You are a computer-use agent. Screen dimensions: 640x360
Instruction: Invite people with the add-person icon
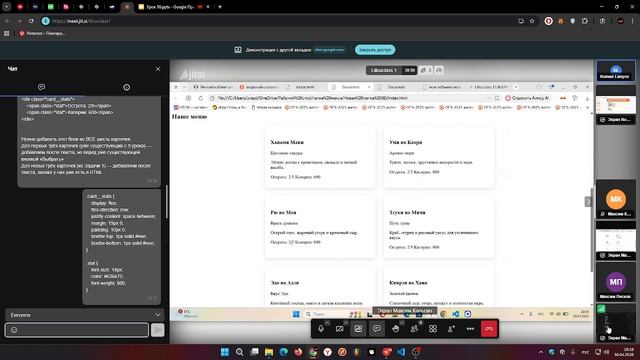coord(451,329)
